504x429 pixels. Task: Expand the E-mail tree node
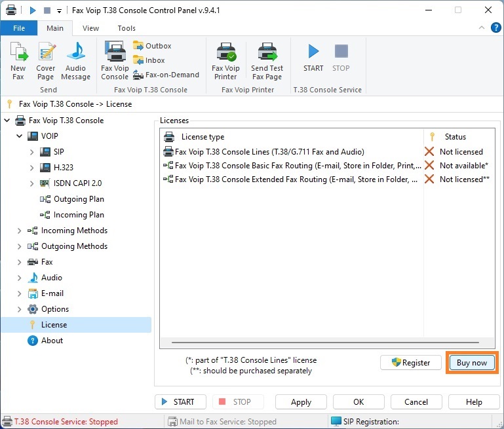[x=19, y=293]
